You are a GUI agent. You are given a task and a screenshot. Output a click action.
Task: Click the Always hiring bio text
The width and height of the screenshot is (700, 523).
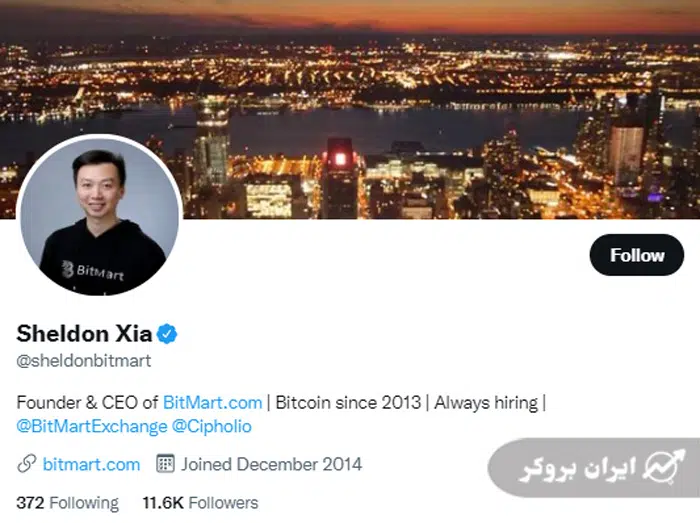tap(485, 402)
